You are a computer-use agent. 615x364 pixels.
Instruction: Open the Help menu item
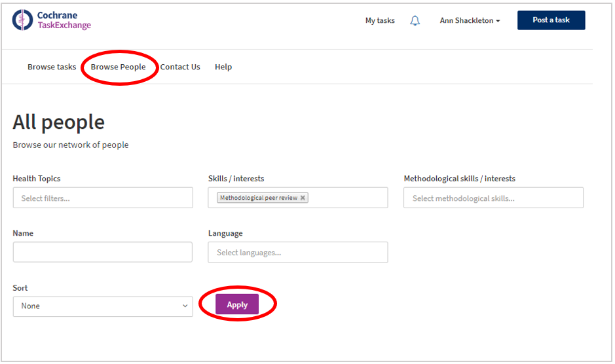(223, 67)
